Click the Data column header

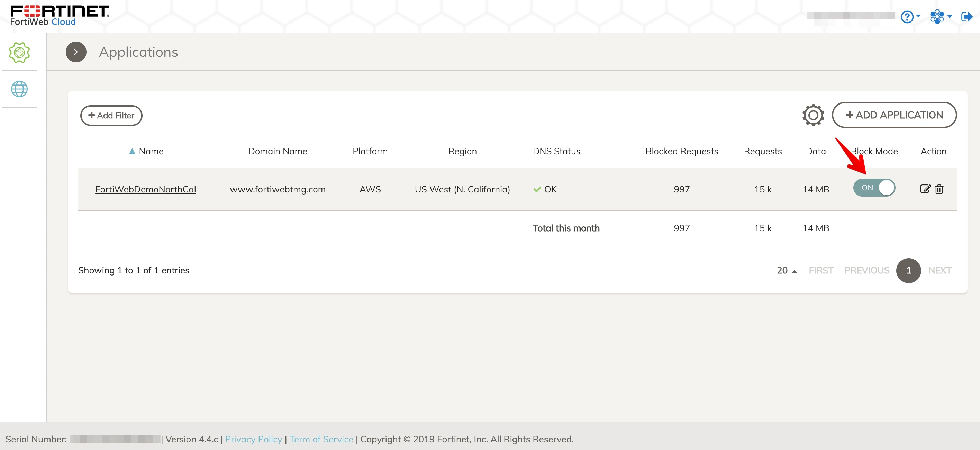pos(816,151)
